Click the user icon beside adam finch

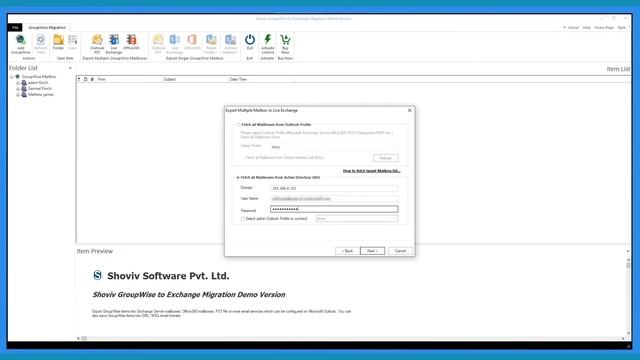pyautogui.click(x=24, y=82)
